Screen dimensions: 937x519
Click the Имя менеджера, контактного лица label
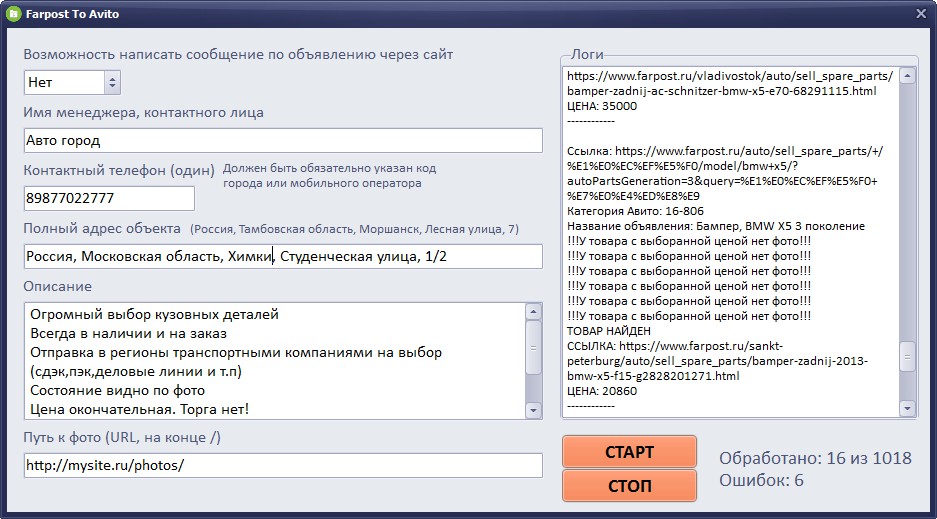tap(143, 112)
